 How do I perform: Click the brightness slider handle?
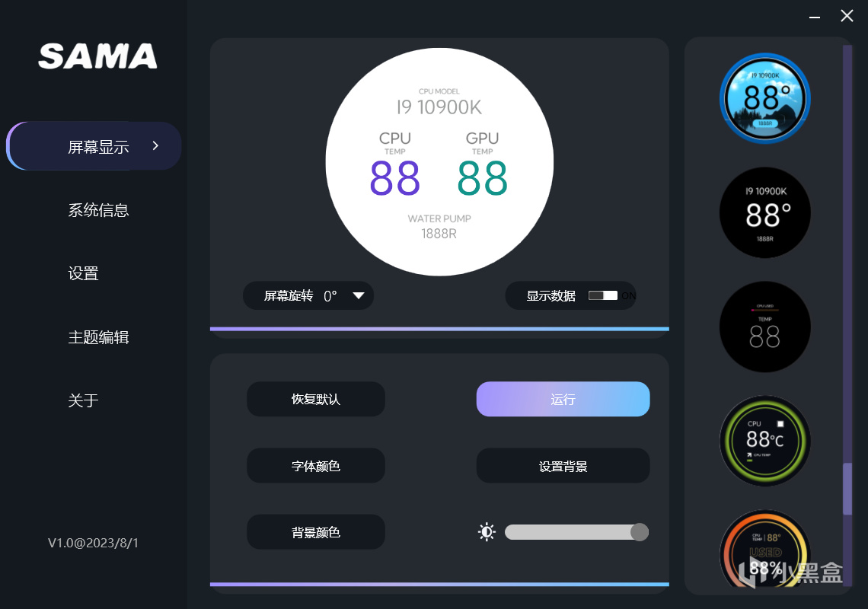640,532
